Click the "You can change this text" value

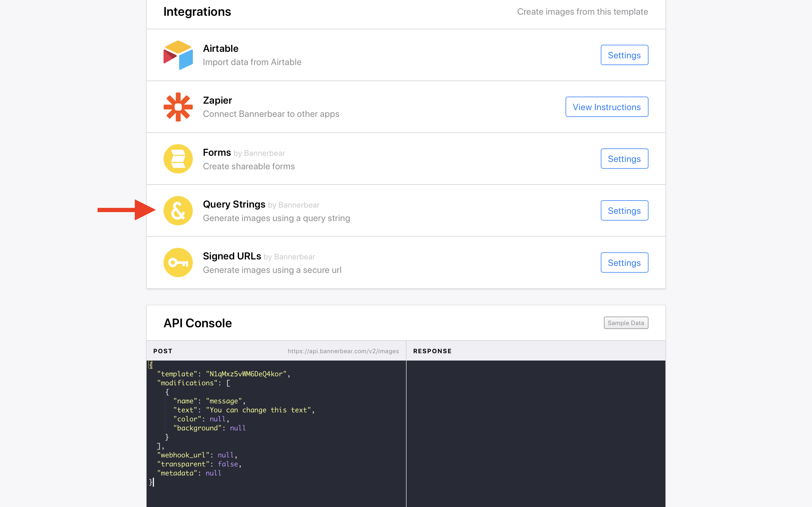[x=259, y=410]
